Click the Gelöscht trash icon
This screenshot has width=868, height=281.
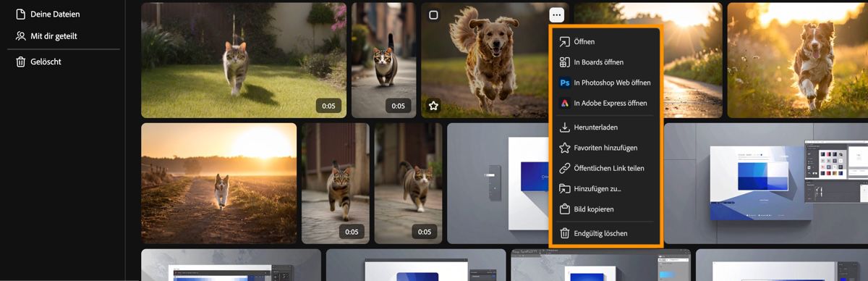click(x=20, y=62)
